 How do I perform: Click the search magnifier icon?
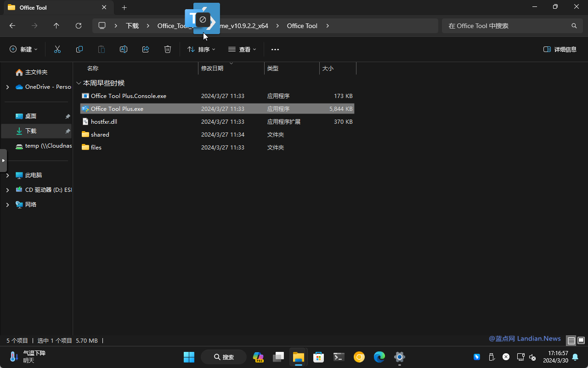[x=574, y=26]
